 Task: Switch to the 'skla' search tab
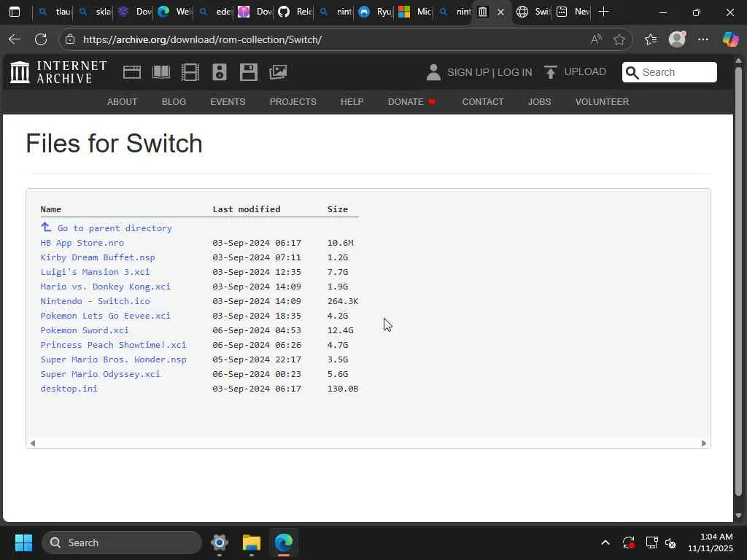click(95, 12)
